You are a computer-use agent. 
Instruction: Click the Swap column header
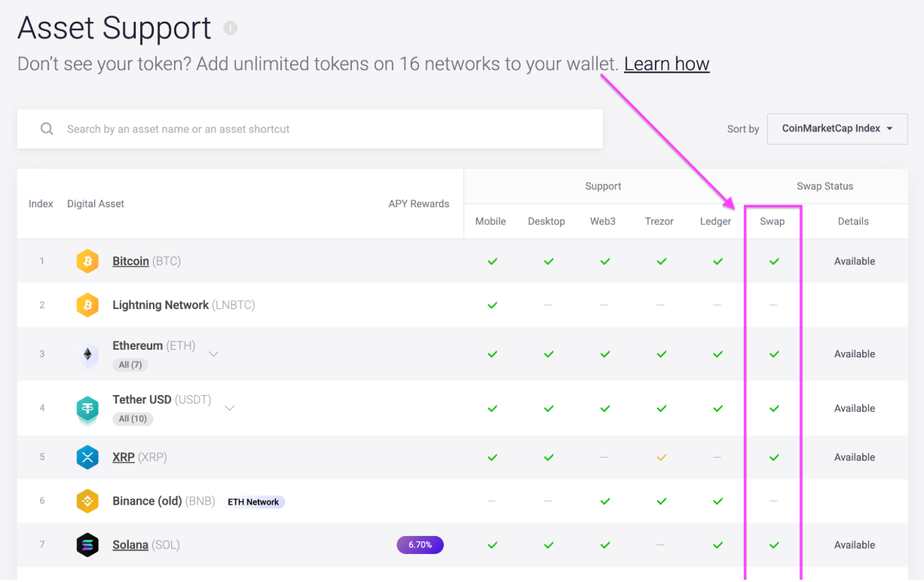tap(773, 222)
